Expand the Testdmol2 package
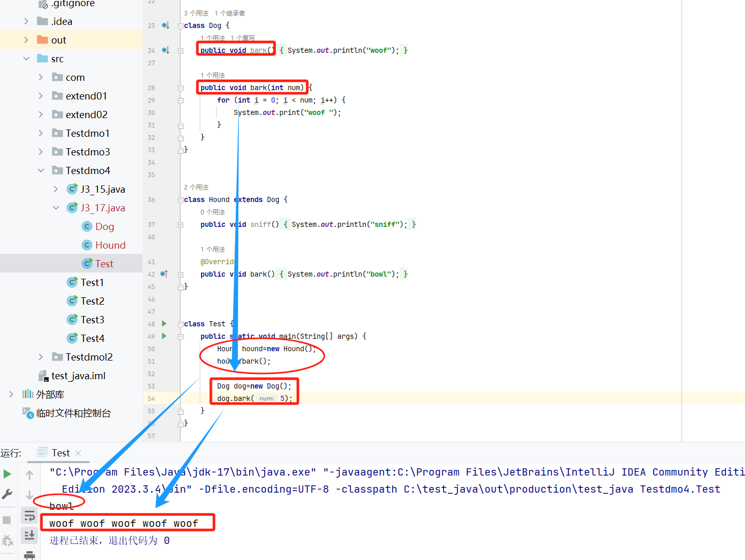The width and height of the screenshot is (745, 560). pos(41,357)
